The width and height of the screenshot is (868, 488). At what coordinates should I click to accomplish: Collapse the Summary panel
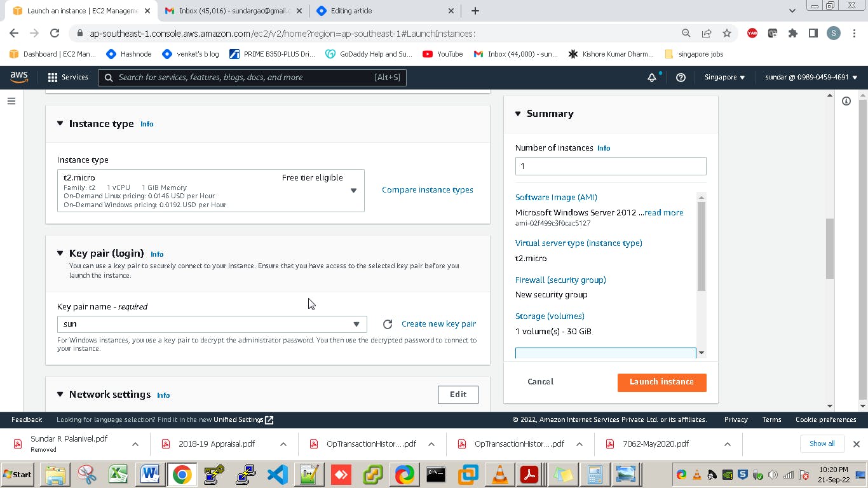(x=518, y=114)
